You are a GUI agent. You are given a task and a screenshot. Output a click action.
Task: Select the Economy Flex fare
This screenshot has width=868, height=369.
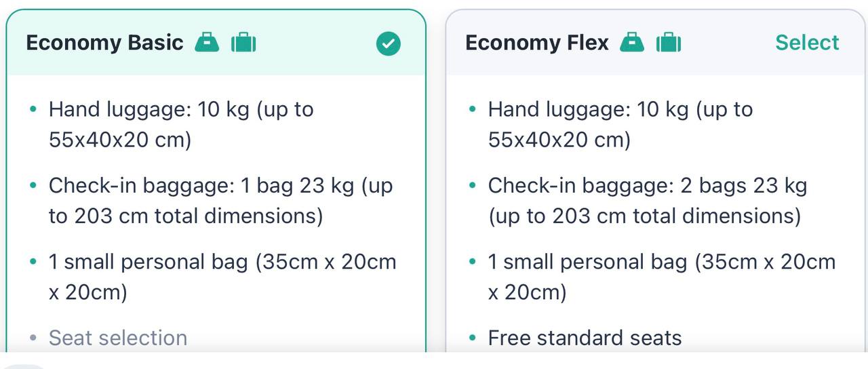807,43
